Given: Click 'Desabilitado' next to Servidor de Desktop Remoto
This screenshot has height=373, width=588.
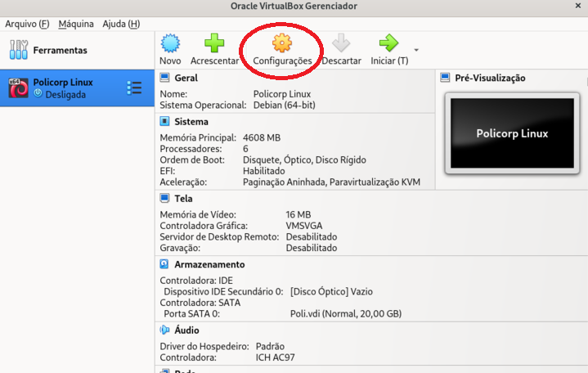Looking at the screenshot, I should pos(312,236).
